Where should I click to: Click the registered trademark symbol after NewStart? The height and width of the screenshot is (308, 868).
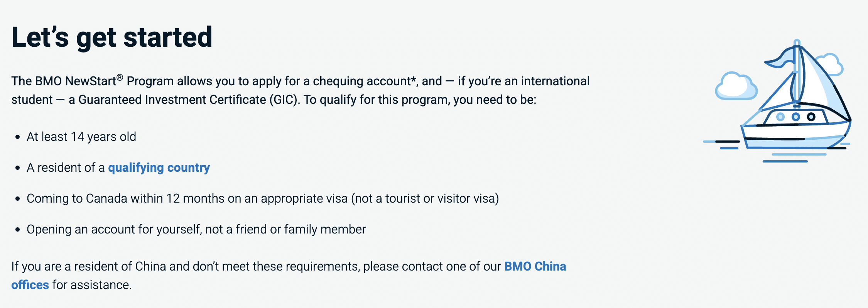pyautogui.click(x=120, y=78)
